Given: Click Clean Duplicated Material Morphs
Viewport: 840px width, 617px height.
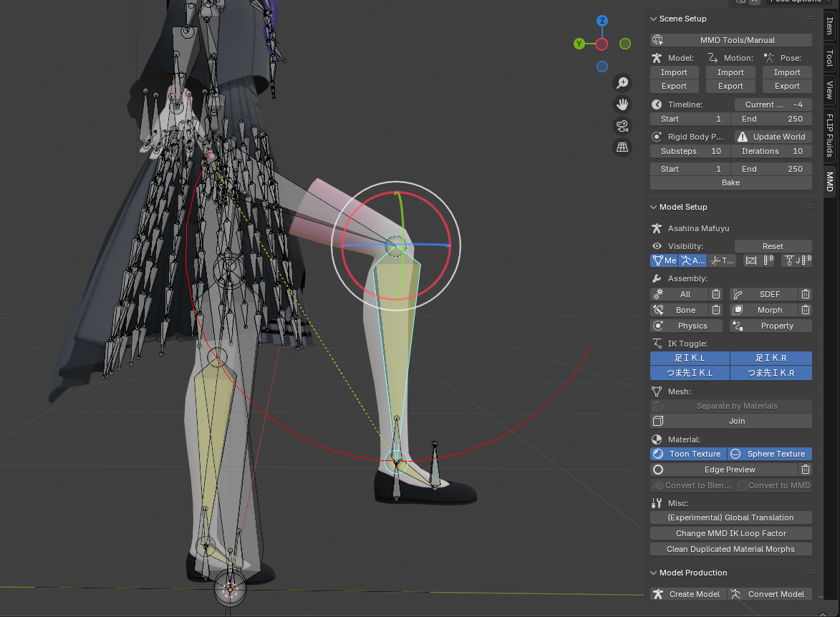Looking at the screenshot, I should 731,549.
